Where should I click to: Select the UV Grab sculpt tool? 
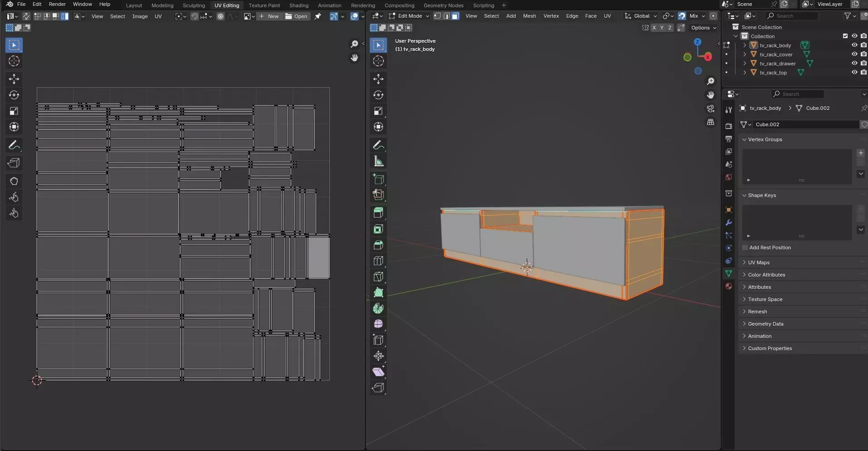14,181
